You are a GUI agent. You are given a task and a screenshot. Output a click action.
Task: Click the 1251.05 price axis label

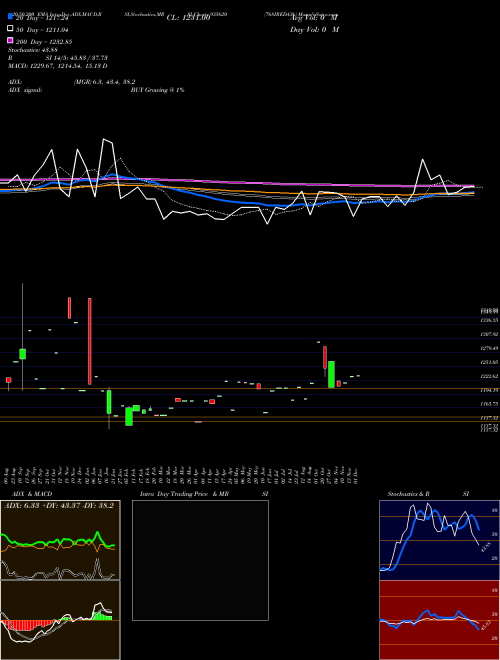(x=490, y=362)
